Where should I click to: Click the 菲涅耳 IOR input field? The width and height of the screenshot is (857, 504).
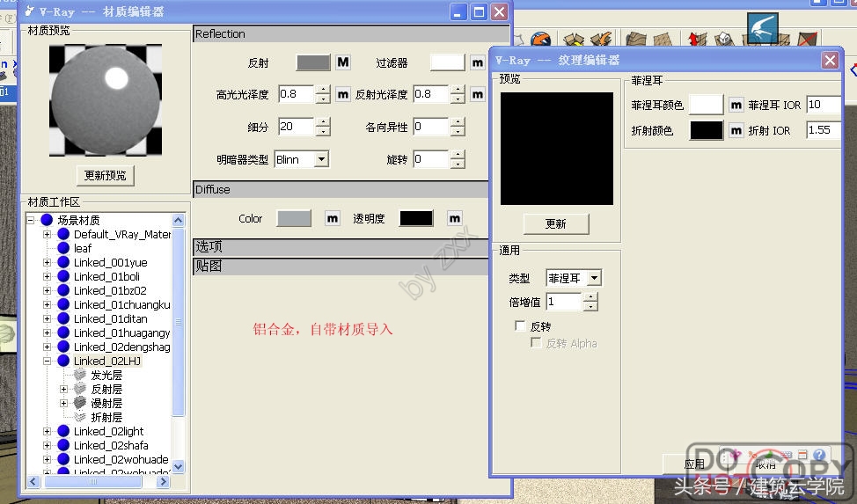pos(823,105)
